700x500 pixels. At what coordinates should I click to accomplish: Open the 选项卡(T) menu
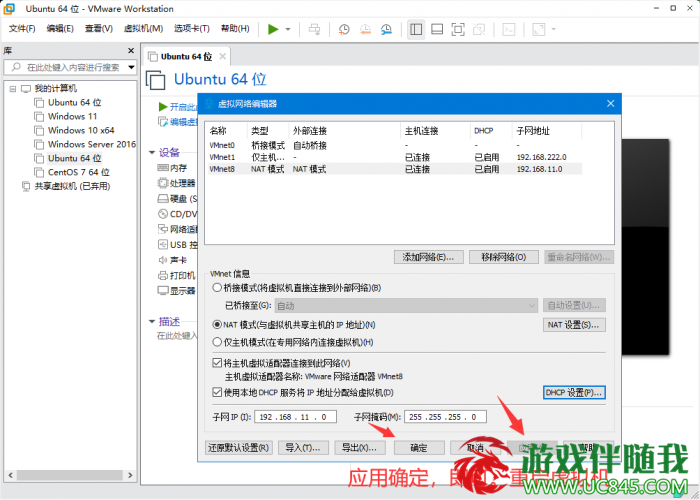click(x=192, y=29)
